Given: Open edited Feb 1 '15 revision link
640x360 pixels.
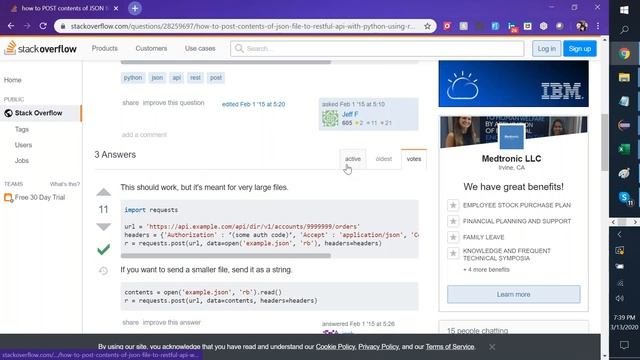Looking at the screenshot, I should click(x=253, y=104).
